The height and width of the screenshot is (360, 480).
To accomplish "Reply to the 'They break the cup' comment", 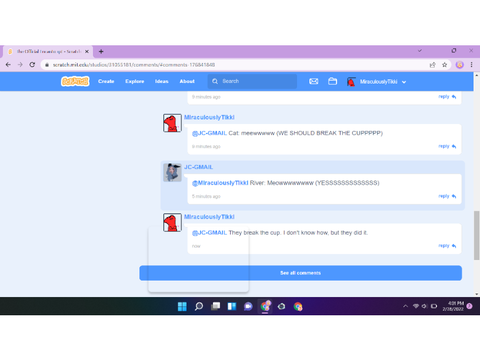I will point(447,246).
